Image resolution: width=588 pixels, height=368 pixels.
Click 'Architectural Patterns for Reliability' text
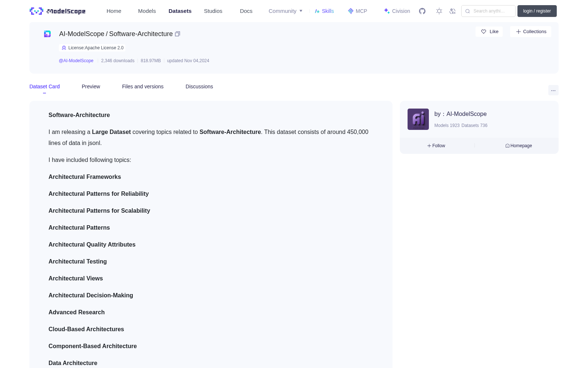(x=98, y=194)
